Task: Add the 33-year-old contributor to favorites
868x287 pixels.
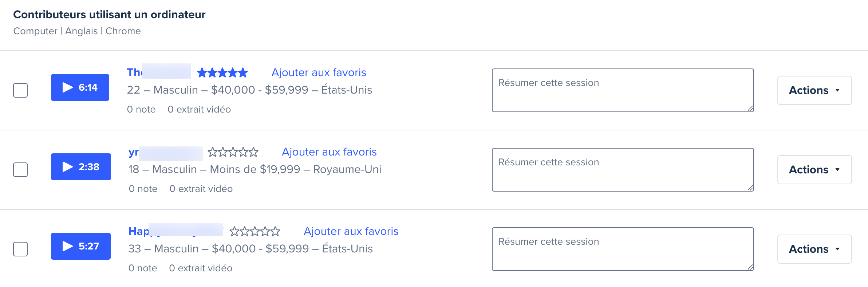Action: coord(351,231)
